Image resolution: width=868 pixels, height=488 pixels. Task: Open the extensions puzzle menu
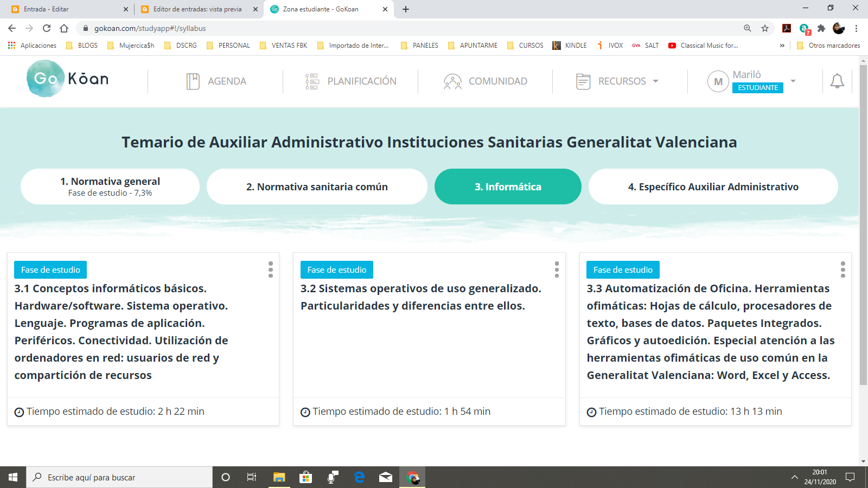[821, 28]
